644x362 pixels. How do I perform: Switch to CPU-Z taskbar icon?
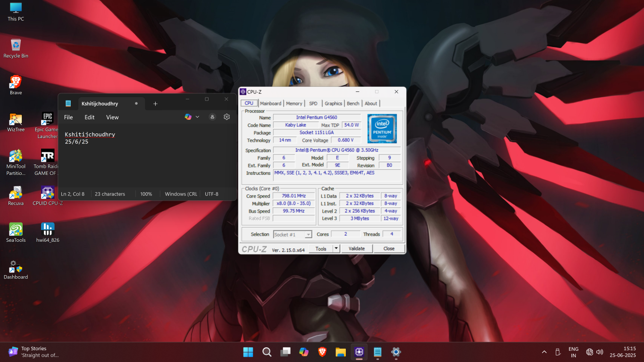[359, 352]
